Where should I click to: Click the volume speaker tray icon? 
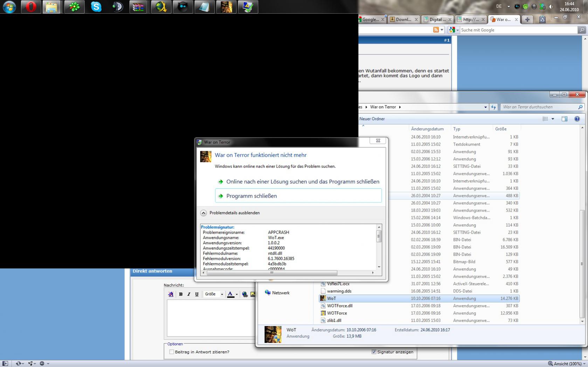point(551,7)
